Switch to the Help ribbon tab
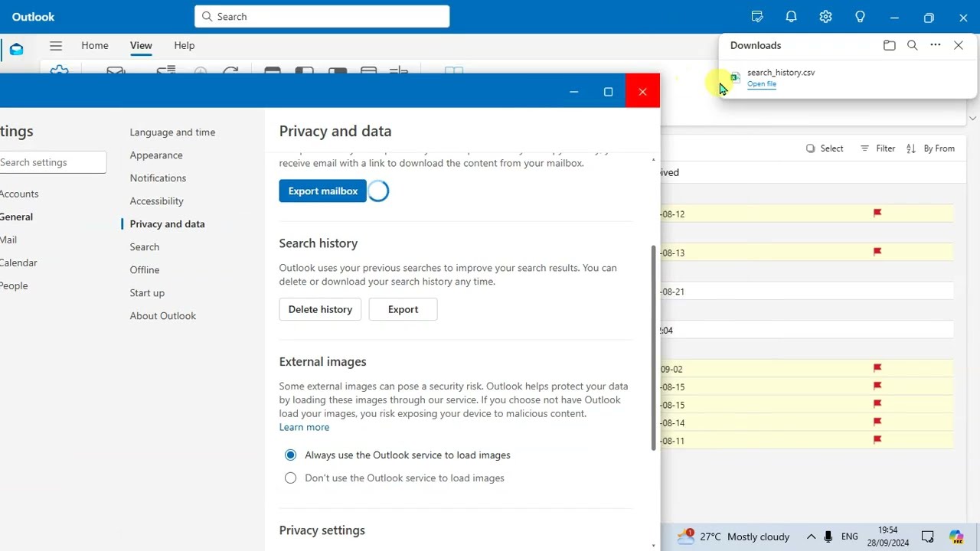Screen dimensions: 980x551 (x=185, y=45)
